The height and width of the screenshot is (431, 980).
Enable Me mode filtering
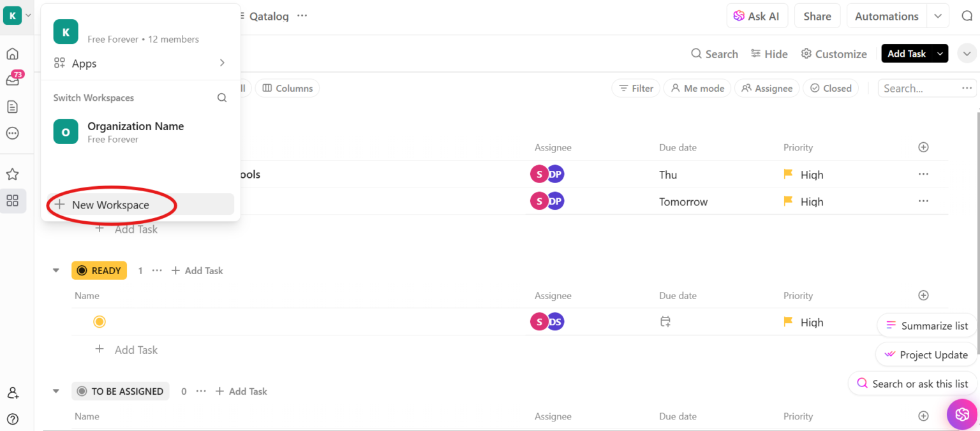[697, 88]
